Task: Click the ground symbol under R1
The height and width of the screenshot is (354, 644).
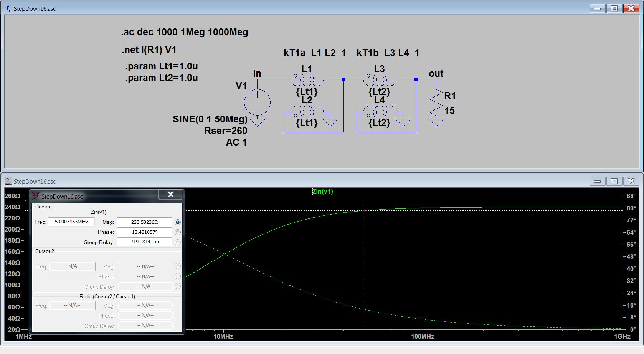Action: pos(436,122)
